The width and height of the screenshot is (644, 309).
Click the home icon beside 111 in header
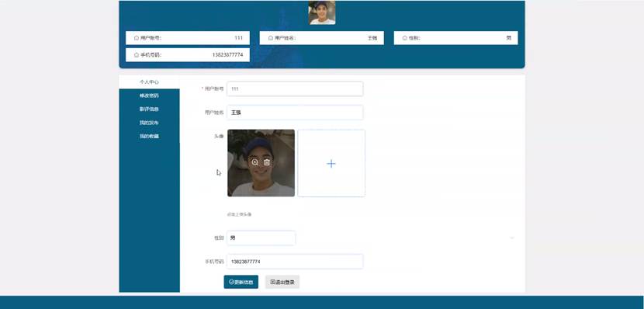(137, 38)
